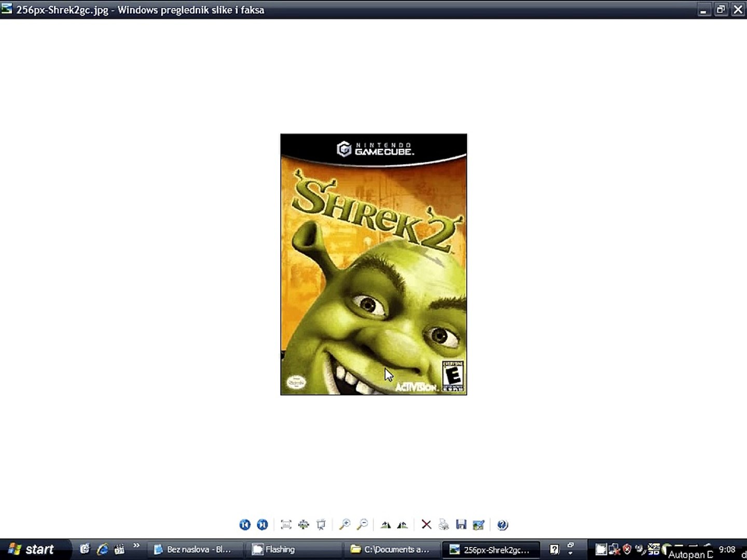Go to the previous image
747x560 pixels.
pyautogui.click(x=245, y=525)
